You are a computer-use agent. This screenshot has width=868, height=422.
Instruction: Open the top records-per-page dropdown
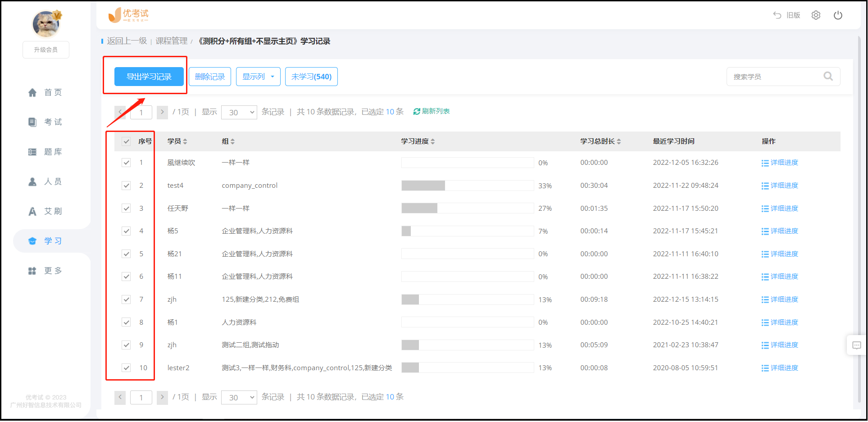(x=239, y=112)
